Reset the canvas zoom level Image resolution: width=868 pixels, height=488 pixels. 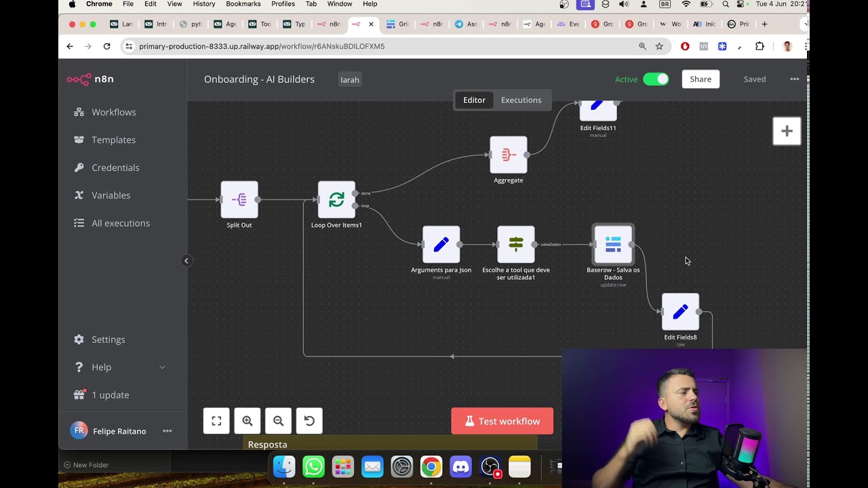coord(309,421)
